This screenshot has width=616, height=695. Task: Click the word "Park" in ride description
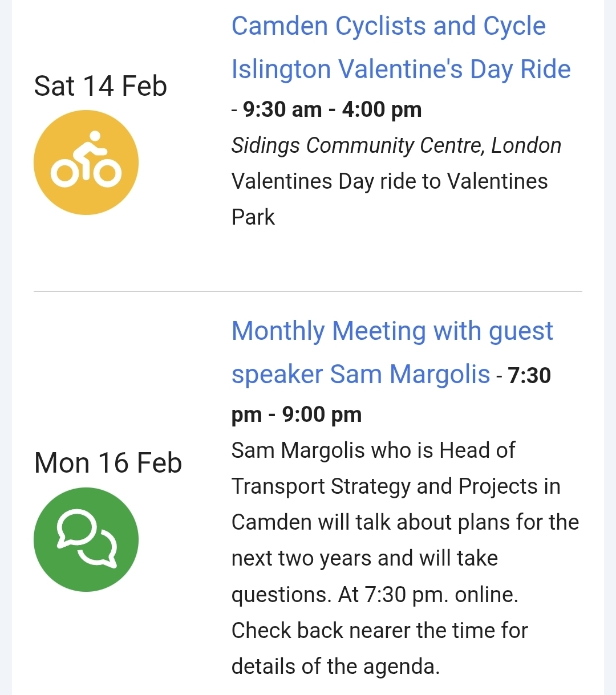coord(253,217)
